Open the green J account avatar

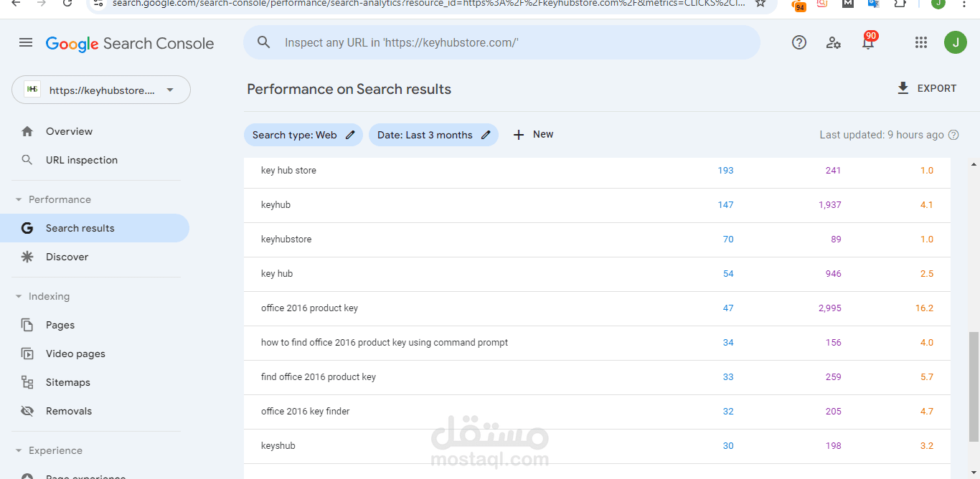955,42
